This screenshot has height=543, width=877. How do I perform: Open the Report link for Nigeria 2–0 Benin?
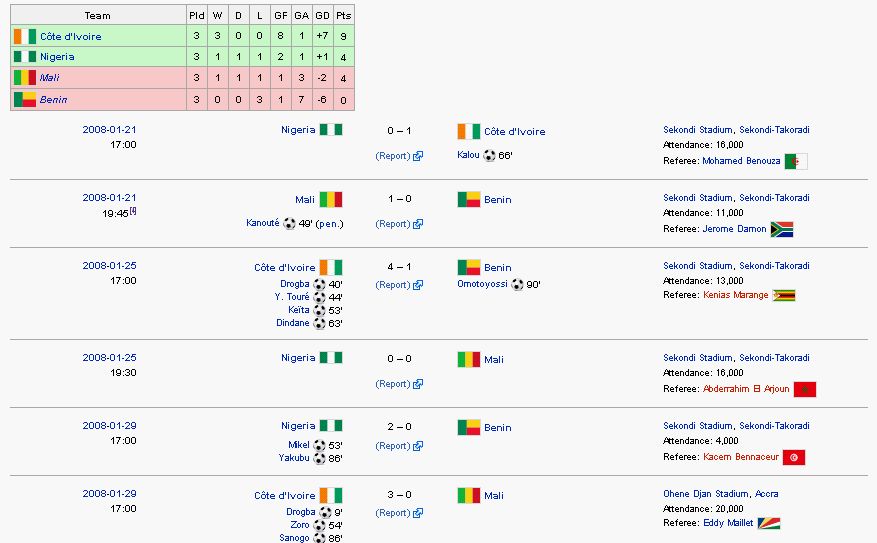click(393, 446)
